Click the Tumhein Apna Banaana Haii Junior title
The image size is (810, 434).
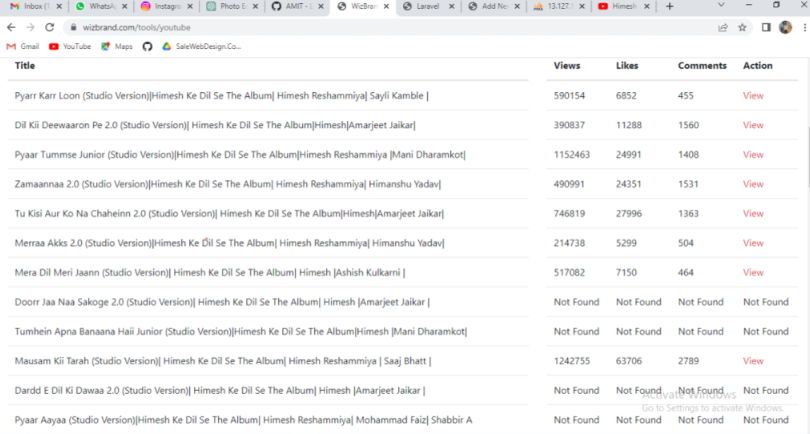point(241,331)
